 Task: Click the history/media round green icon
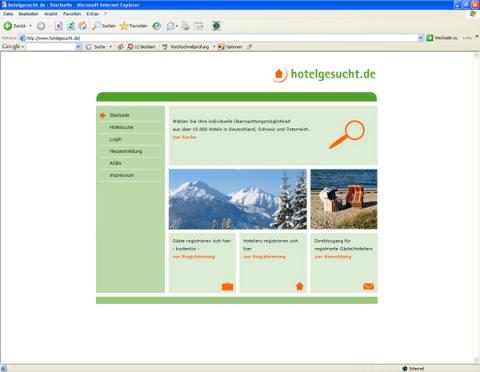coord(156,26)
